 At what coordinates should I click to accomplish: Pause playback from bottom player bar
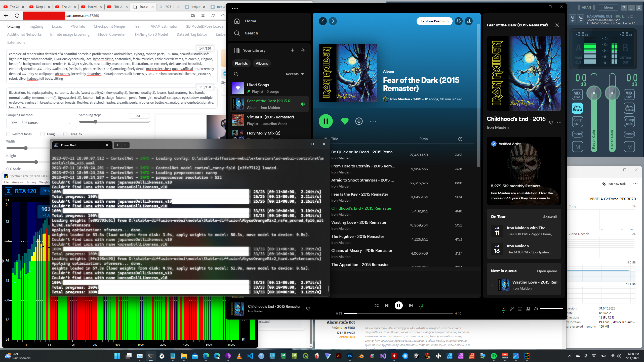point(398,305)
